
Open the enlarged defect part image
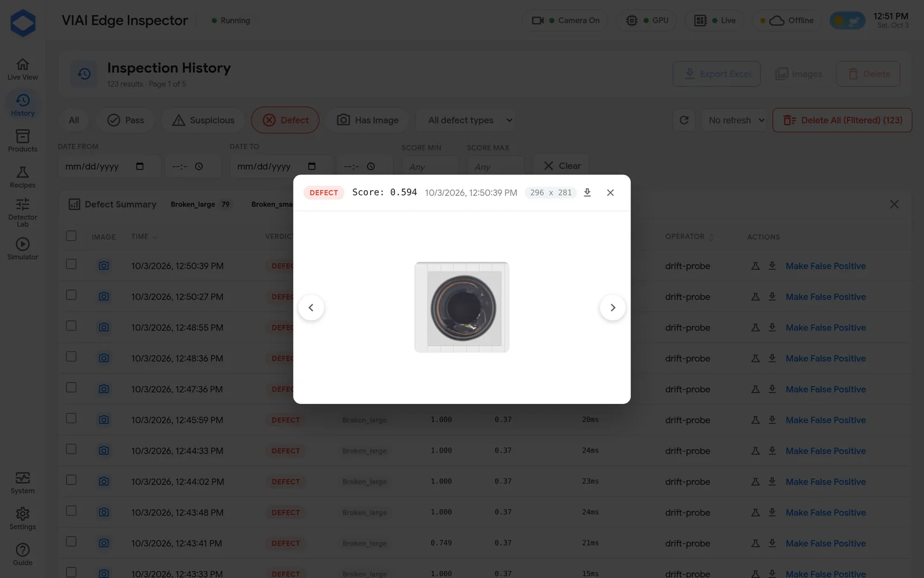pyautogui.click(x=462, y=307)
